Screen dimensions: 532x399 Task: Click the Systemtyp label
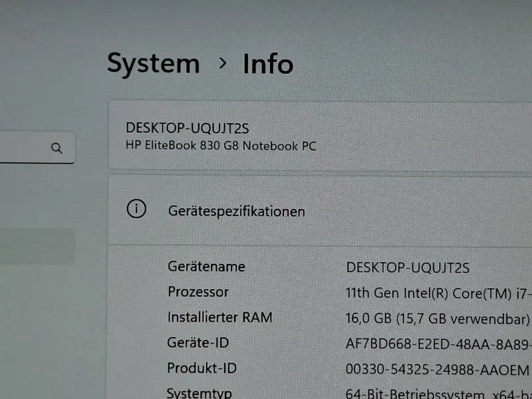point(199,393)
